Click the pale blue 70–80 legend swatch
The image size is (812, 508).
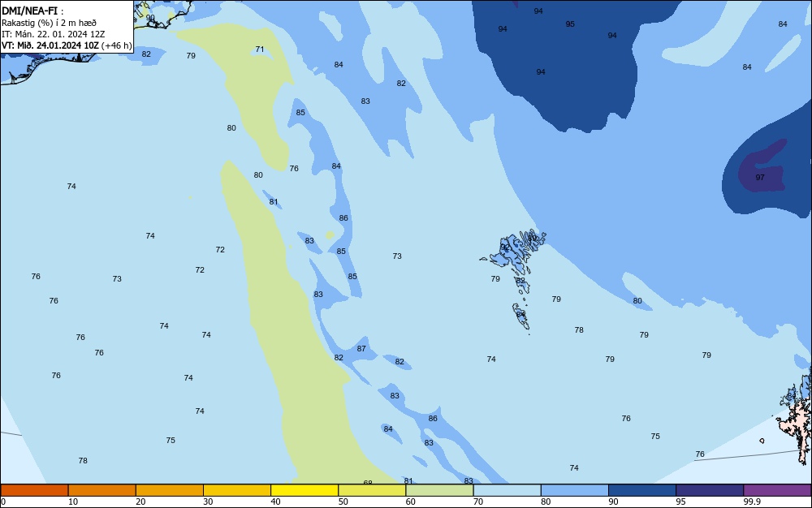click(507, 490)
